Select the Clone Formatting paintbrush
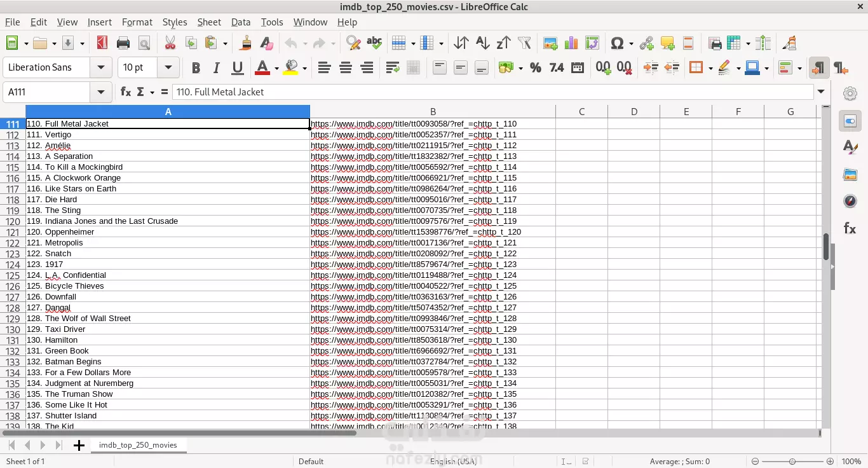 246,43
